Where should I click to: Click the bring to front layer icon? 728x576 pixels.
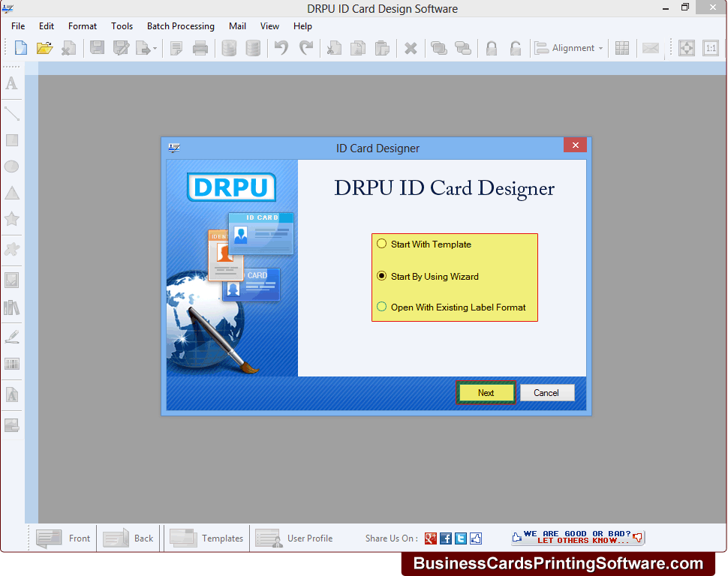coord(438,48)
